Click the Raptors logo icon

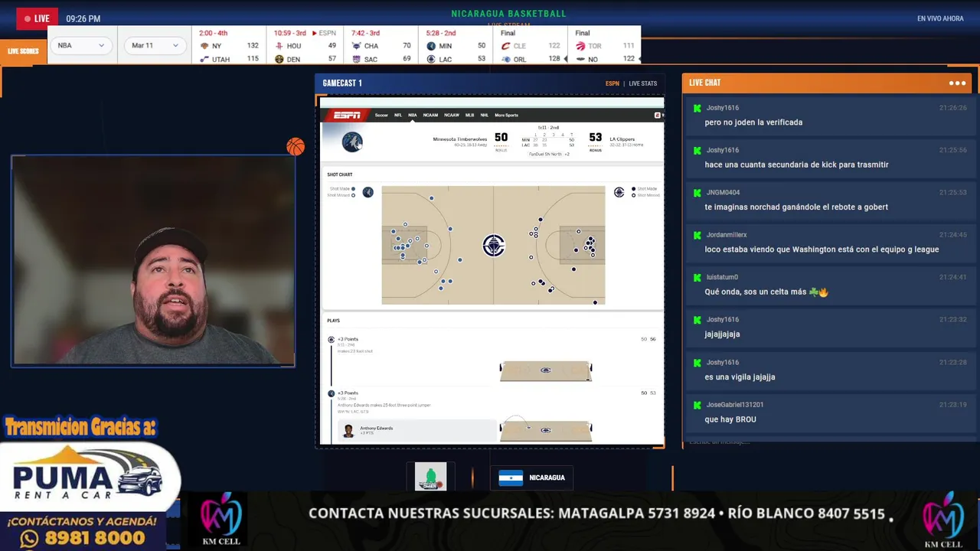tap(580, 46)
